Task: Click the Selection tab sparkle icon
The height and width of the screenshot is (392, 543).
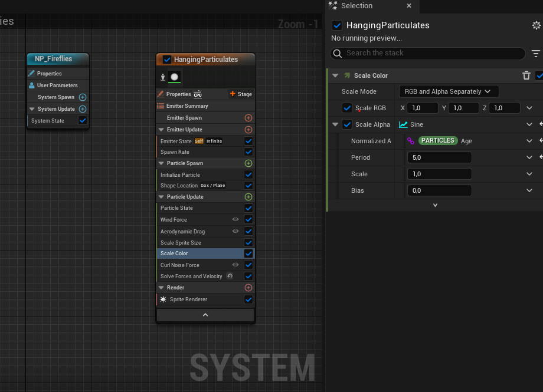Action: (333, 5)
